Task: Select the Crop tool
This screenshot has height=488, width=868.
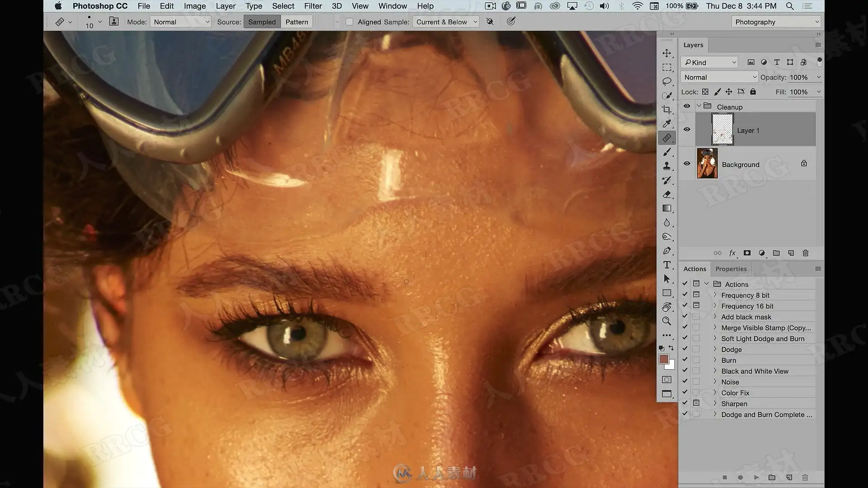Action: coord(667,110)
